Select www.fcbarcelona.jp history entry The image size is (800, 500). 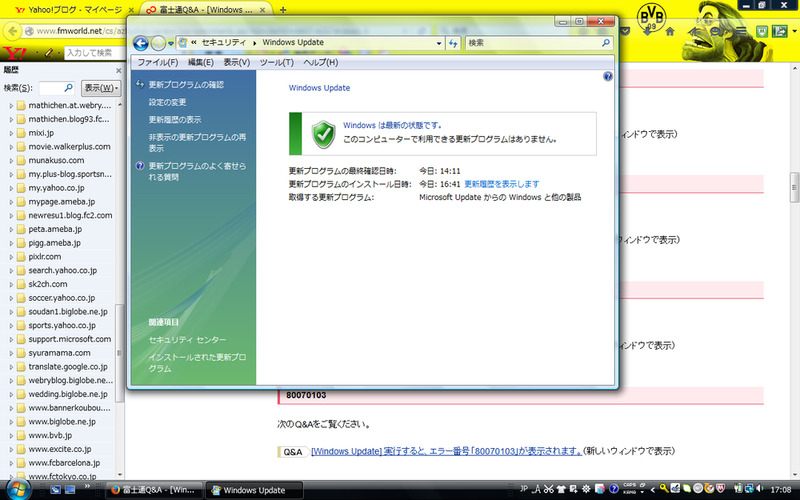(x=64, y=463)
